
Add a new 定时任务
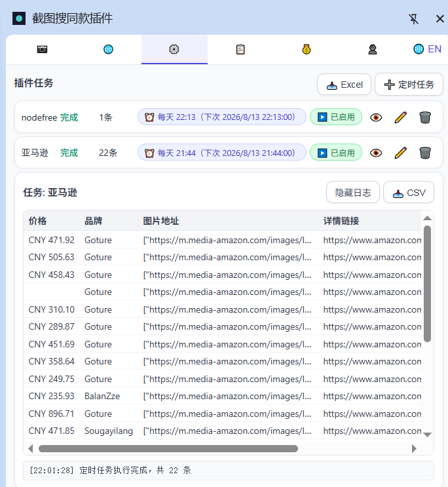[x=409, y=85]
